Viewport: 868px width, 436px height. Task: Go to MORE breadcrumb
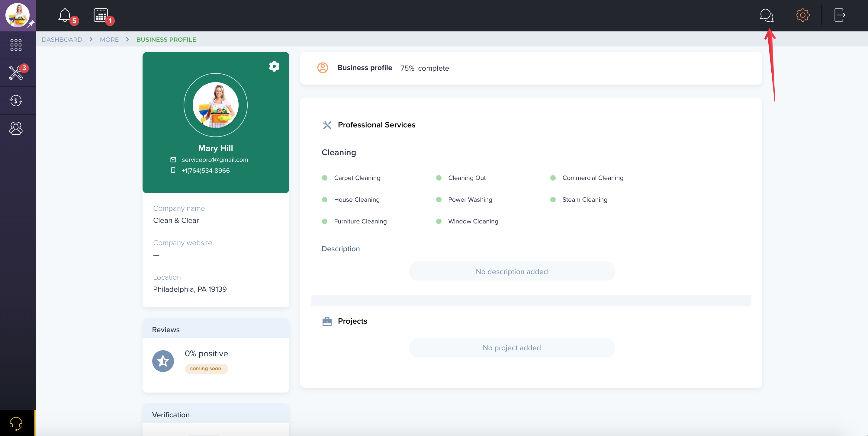click(x=109, y=40)
